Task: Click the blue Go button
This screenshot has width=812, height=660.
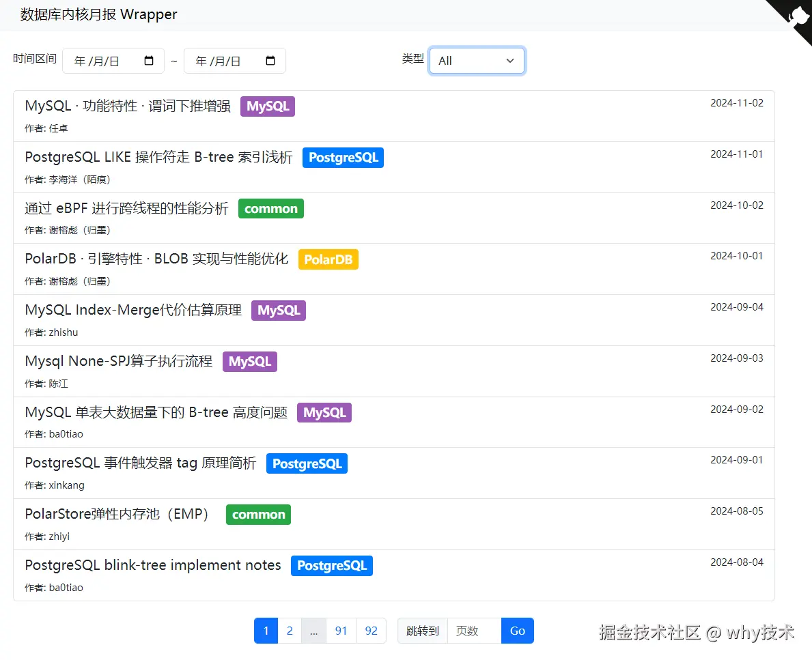Action: (518, 631)
